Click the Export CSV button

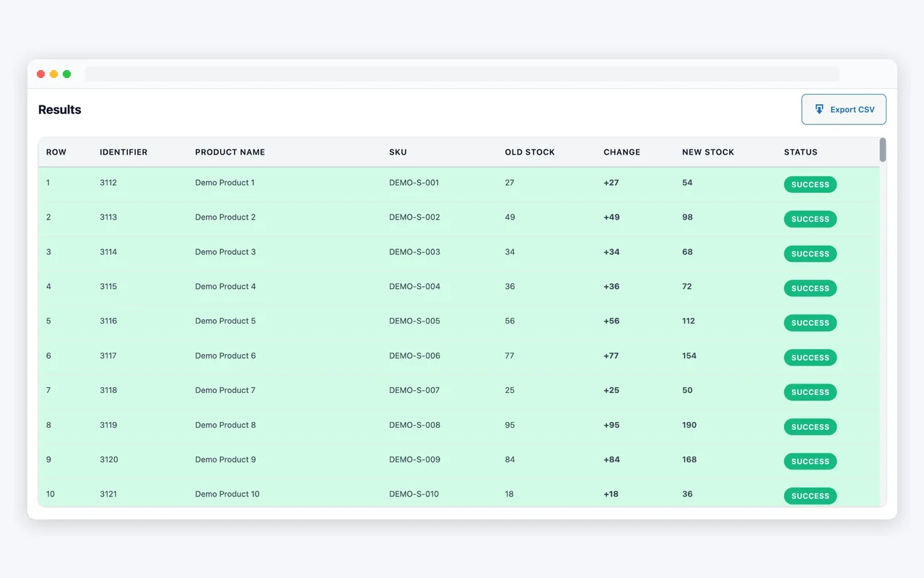tap(844, 108)
